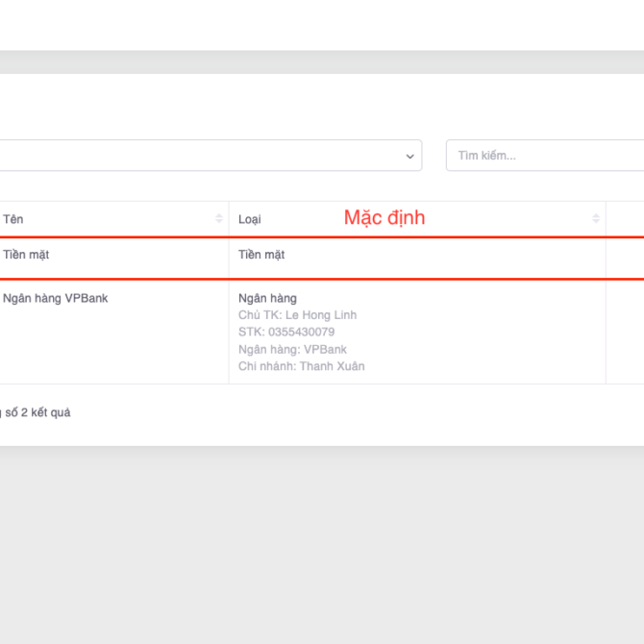644x644 pixels.
Task: Click the Chi nhánh: Thanh Xuân line
Action: pyautogui.click(x=301, y=366)
